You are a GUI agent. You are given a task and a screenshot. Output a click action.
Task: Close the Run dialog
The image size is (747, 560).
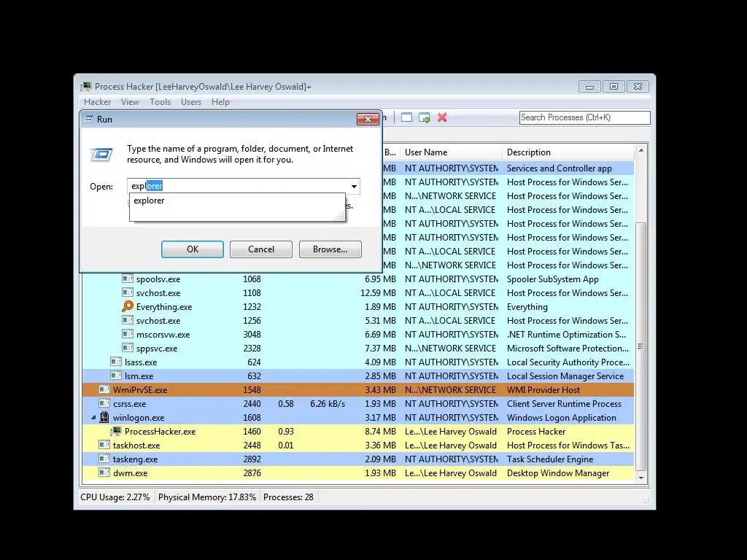pyautogui.click(x=368, y=119)
